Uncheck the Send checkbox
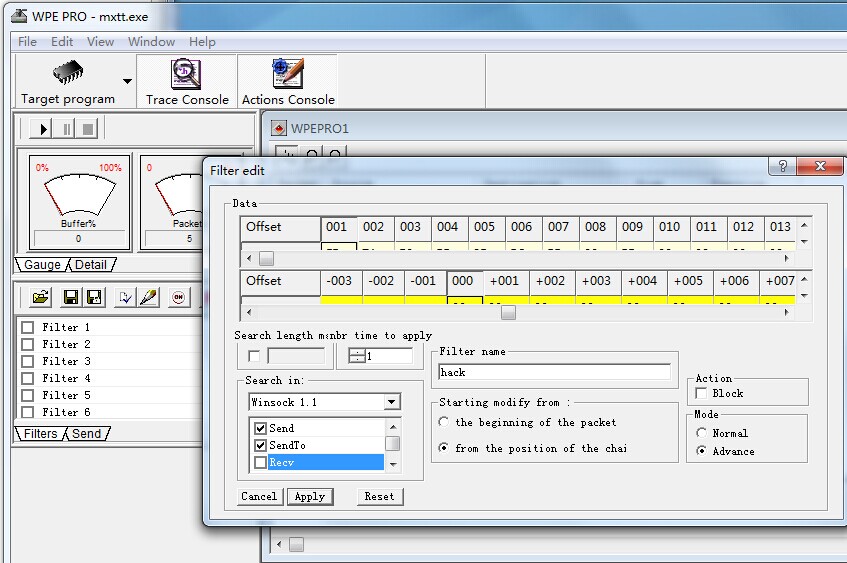The height and width of the screenshot is (563, 847). (x=260, y=428)
